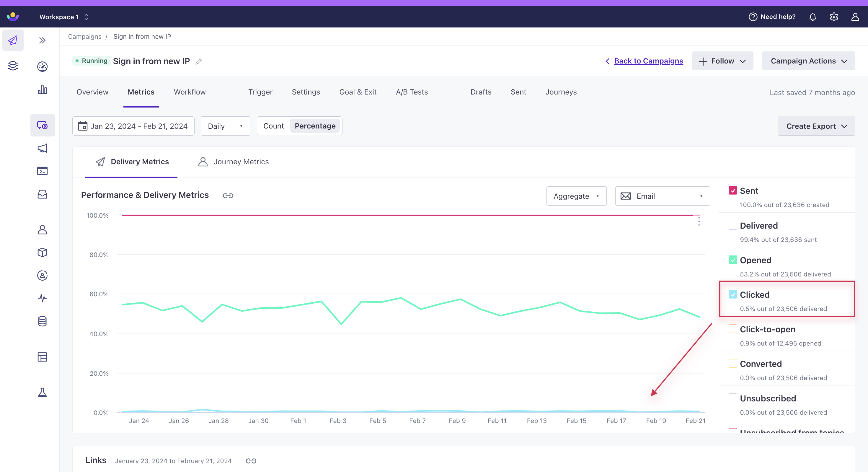
Task: Enable the Unsubscribed metric checkbox
Action: coord(732,398)
